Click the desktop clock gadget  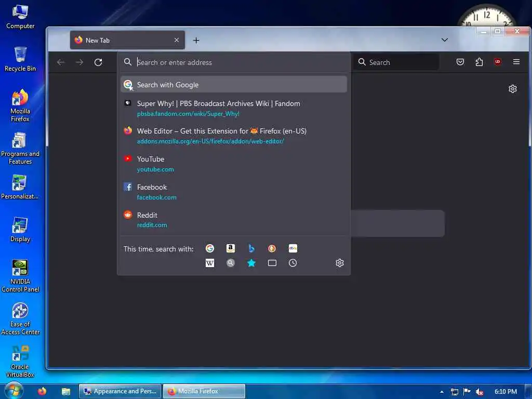coord(486,15)
